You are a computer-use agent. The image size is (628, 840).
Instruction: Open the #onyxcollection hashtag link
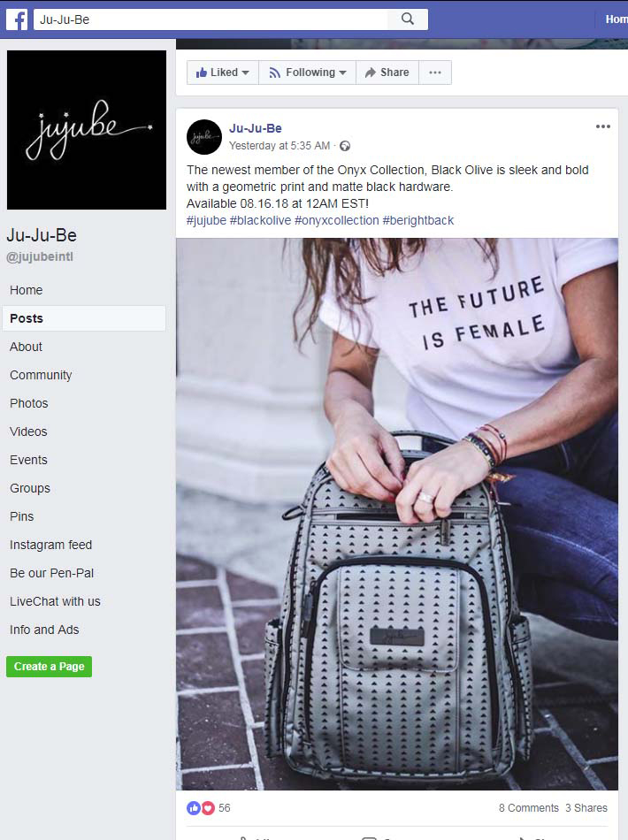coord(337,220)
